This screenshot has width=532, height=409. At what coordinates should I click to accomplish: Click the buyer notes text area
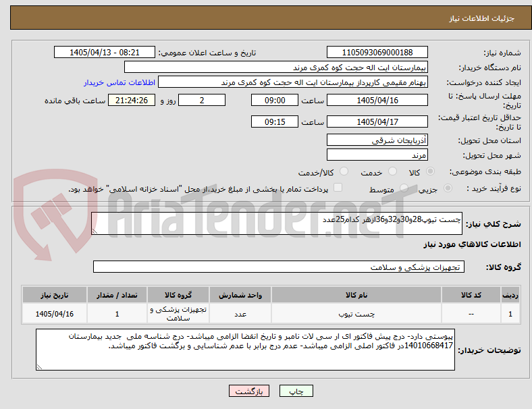click(x=245, y=350)
